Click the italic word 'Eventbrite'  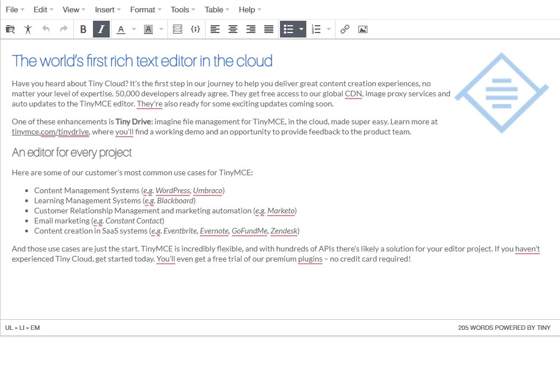[180, 231]
